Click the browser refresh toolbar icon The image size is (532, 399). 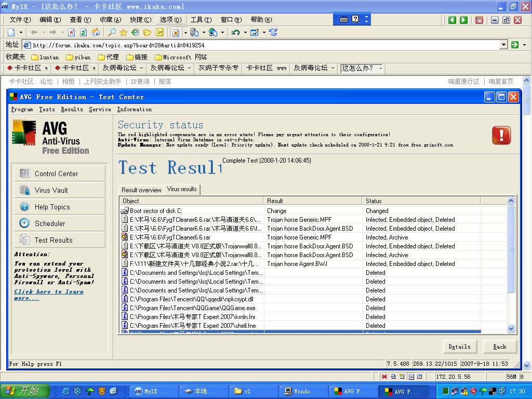(x=83, y=32)
